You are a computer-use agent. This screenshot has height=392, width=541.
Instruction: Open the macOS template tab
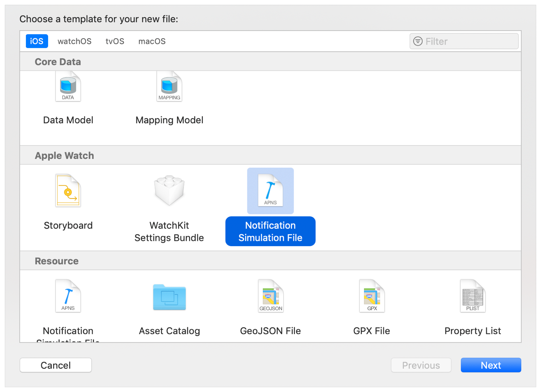pos(152,41)
